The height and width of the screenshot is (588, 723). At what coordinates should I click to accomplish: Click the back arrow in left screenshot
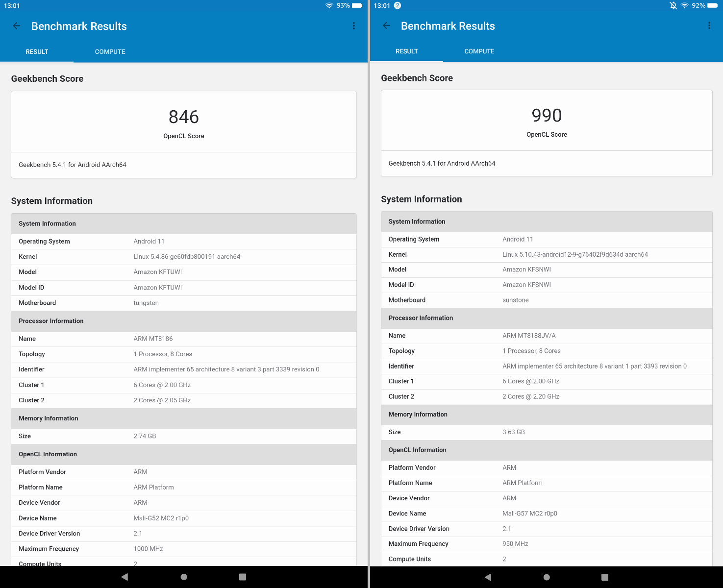click(x=17, y=25)
